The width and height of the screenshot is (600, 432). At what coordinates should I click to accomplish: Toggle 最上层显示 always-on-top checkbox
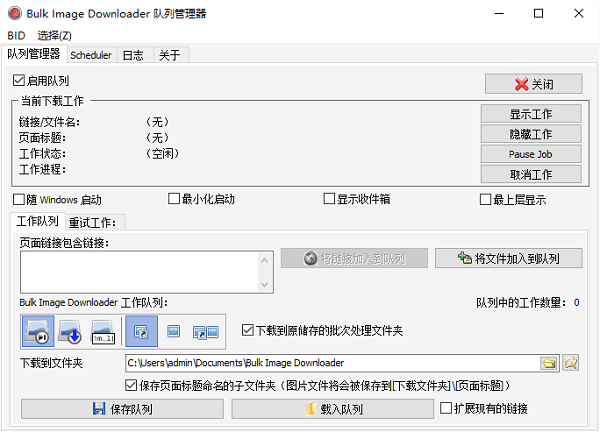click(x=487, y=199)
